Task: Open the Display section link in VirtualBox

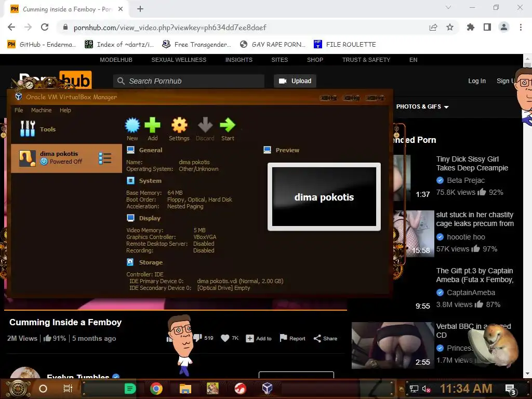Action: click(x=150, y=218)
